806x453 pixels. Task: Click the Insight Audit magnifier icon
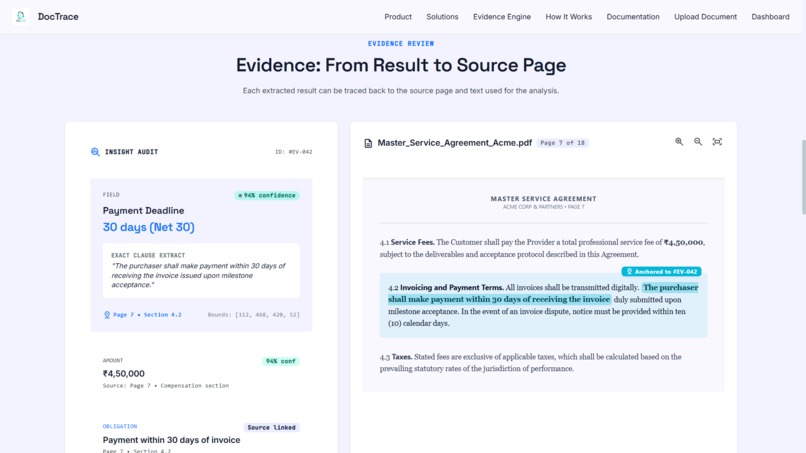coord(95,152)
